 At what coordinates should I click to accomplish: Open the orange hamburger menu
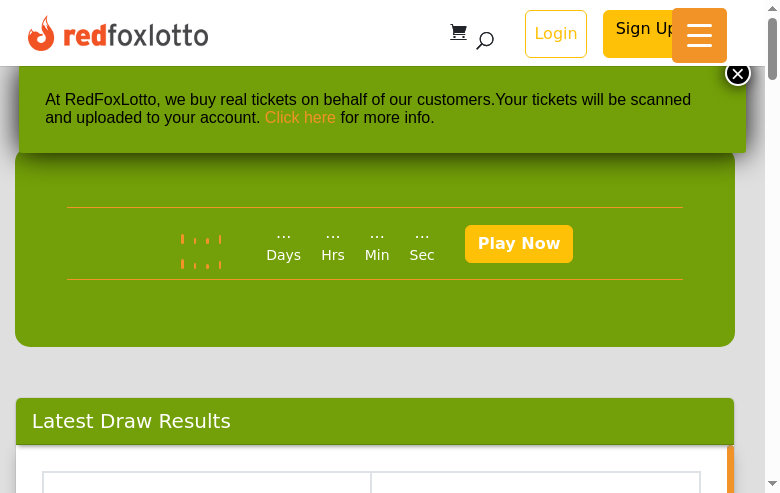699,36
